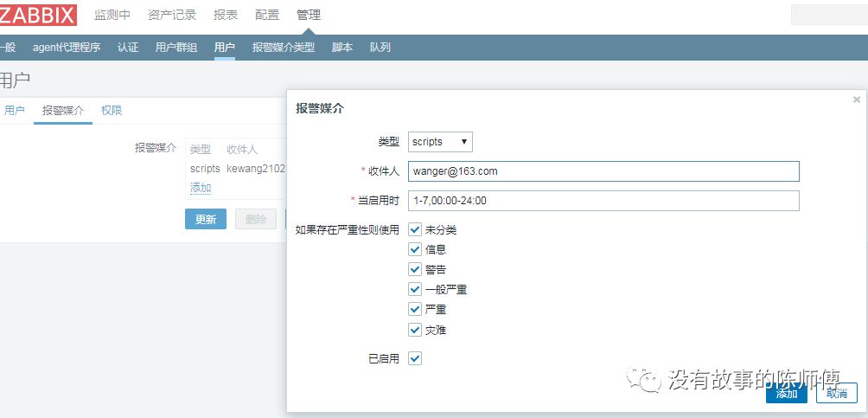Uncheck the 灾难 severity checkbox
868x418 pixels.
tap(415, 330)
